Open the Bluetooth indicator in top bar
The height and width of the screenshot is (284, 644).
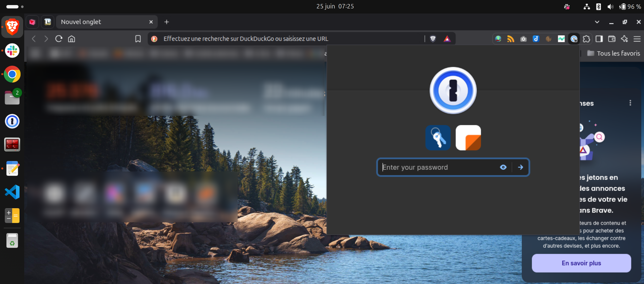click(x=599, y=7)
